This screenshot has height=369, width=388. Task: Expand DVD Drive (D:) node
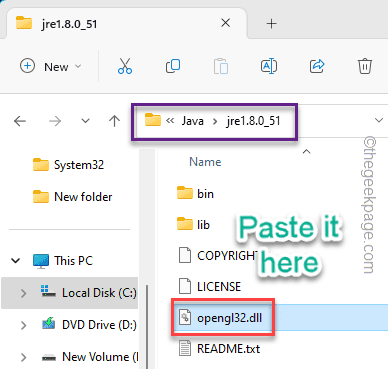tap(23, 325)
